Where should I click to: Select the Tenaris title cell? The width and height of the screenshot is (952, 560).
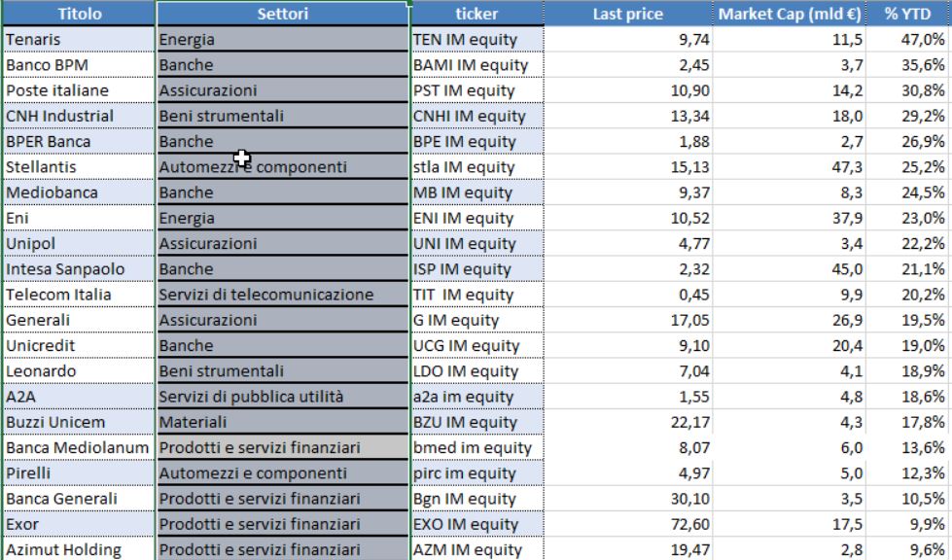click(79, 40)
